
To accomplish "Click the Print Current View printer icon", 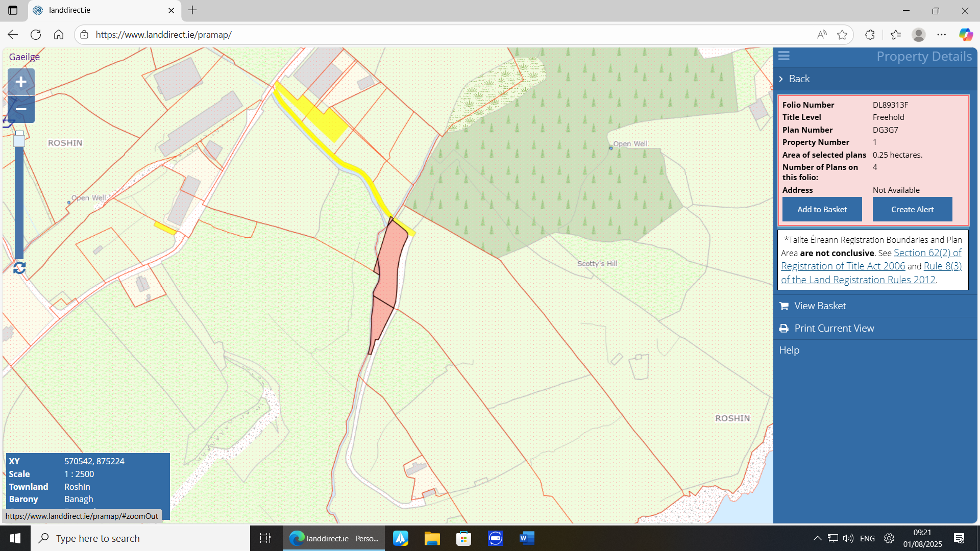I will pos(784,329).
